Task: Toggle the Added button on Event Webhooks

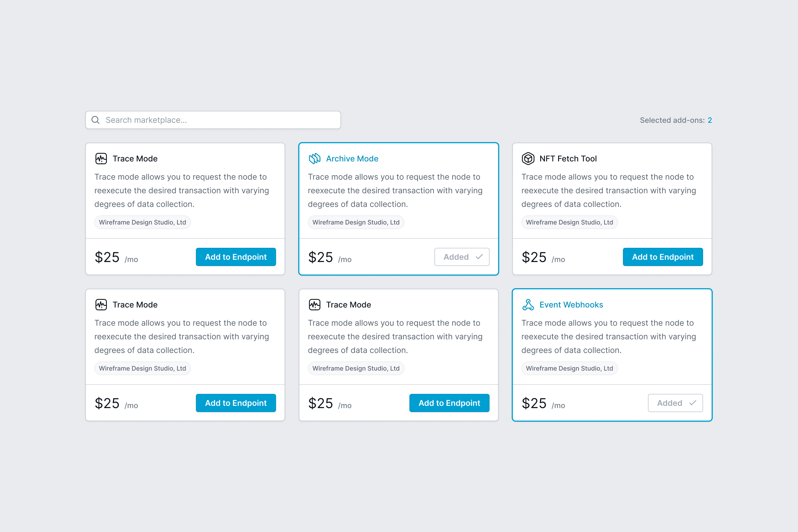Action: [x=675, y=403]
